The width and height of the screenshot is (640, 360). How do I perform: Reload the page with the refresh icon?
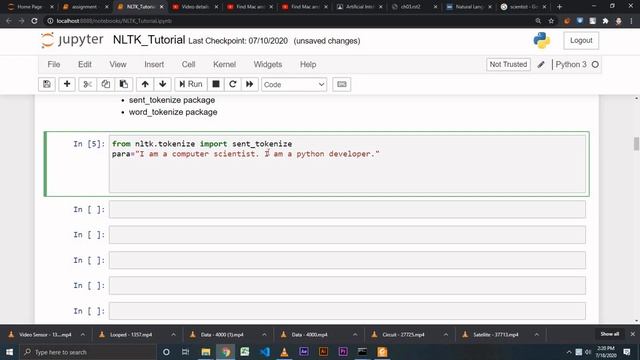[x=34, y=21]
